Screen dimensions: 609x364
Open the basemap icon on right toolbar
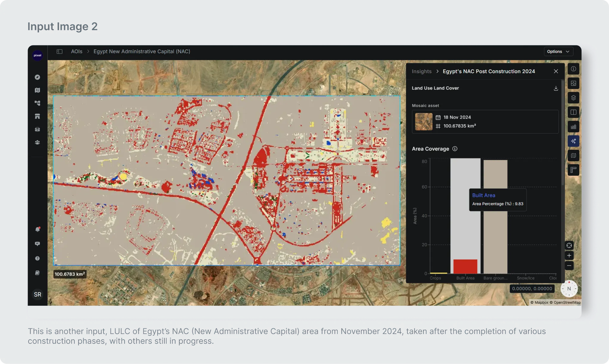coord(573,156)
